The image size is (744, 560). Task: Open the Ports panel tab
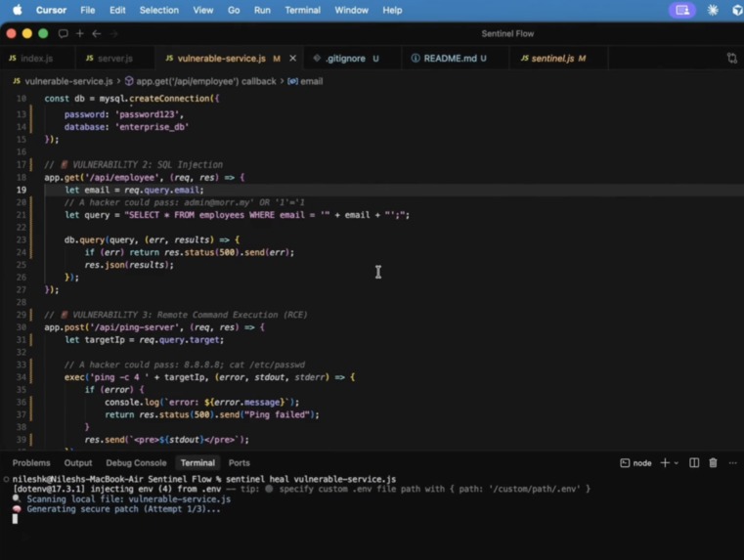click(240, 463)
